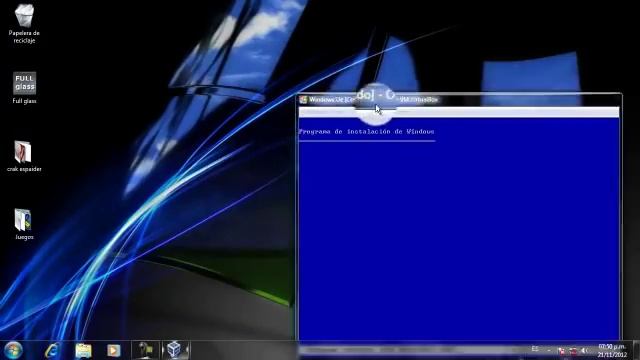Launch Internet Explorer from the taskbar
The width and height of the screenshot is (640, 360).
(52, 351)
